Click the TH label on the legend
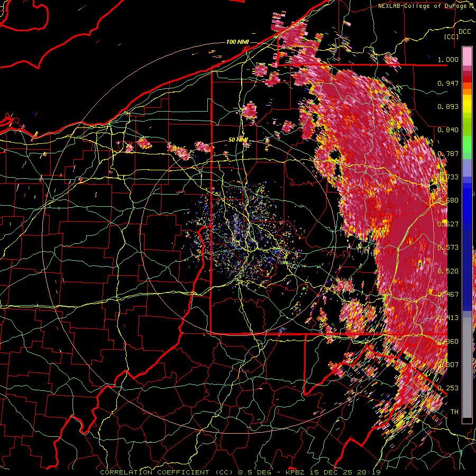 [x=454, y=411]
